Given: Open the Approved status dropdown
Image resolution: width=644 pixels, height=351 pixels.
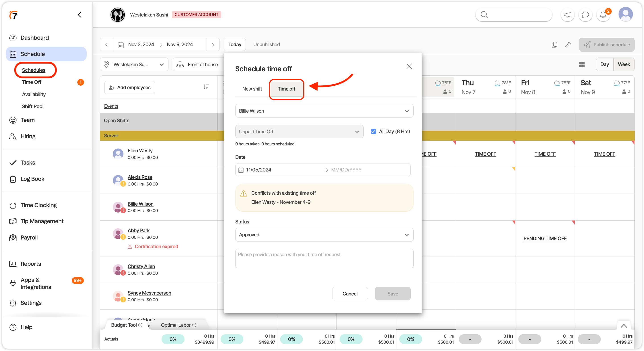Looking at the screenshot, I should tap(324, 235).
